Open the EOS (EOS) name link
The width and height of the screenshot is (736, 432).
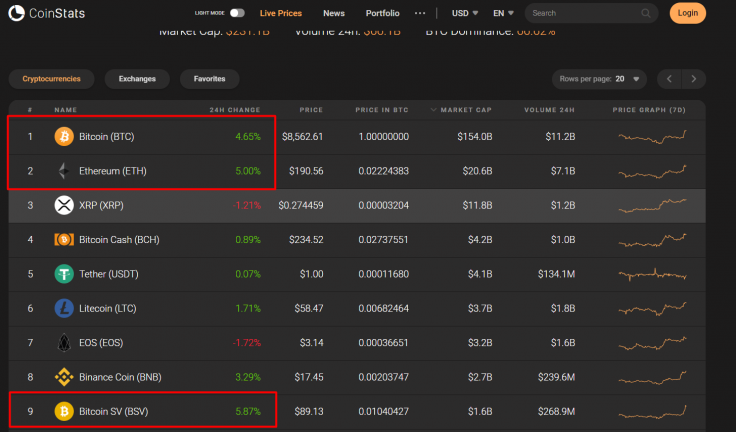click(101, 343)
